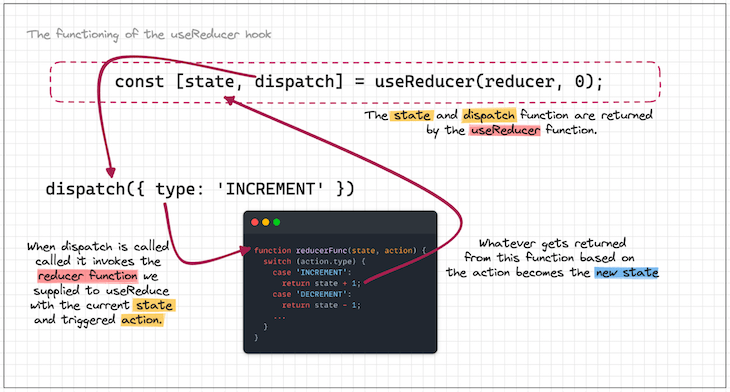Click the arrowhead pointing at reducerFunc
The height and width of the screenshot is (392, 730).
(x=246, y=250)
